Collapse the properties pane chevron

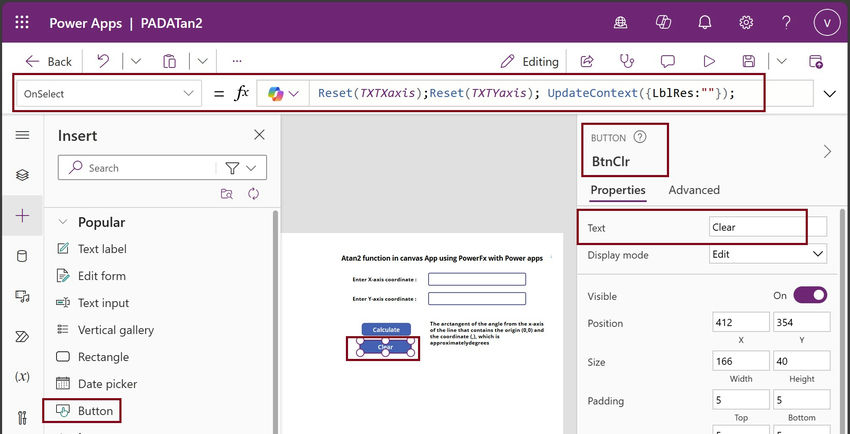(827, 151)
